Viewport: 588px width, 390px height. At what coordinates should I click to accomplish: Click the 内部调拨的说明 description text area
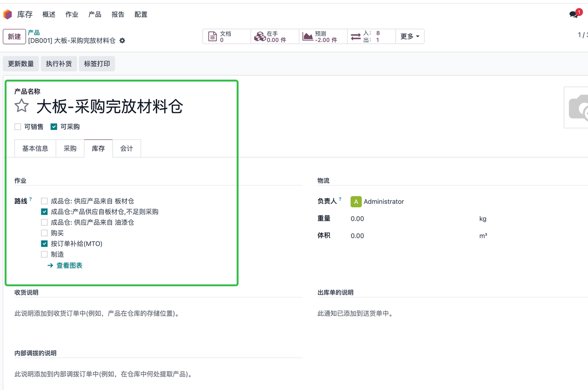[158, 374]
